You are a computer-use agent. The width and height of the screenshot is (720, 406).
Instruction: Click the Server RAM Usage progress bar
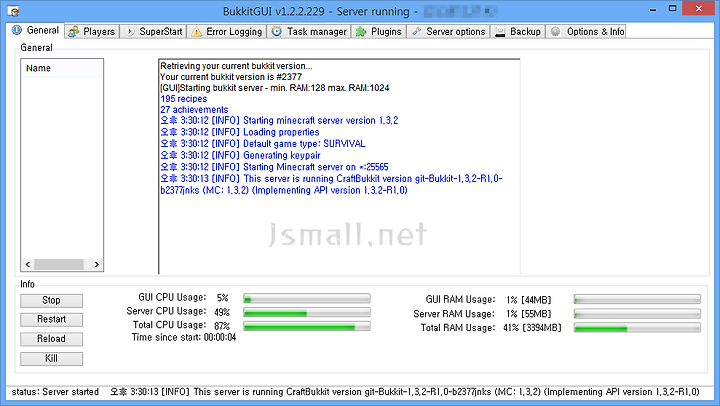[637, 314]
